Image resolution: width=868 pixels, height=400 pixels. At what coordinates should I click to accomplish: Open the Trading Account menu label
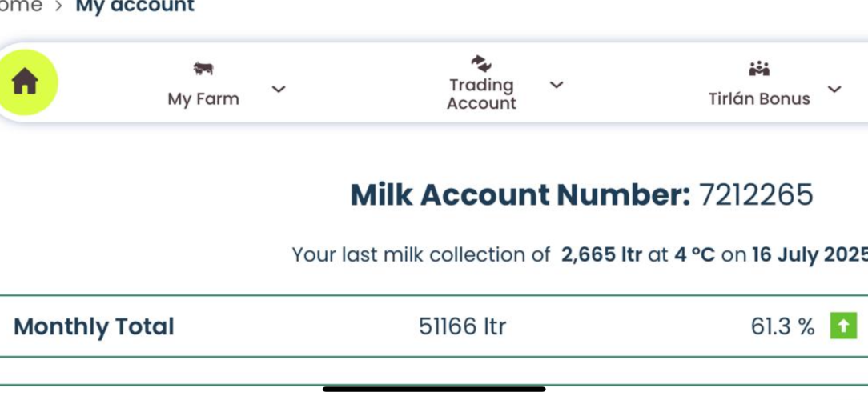click(x=481, y=94)
